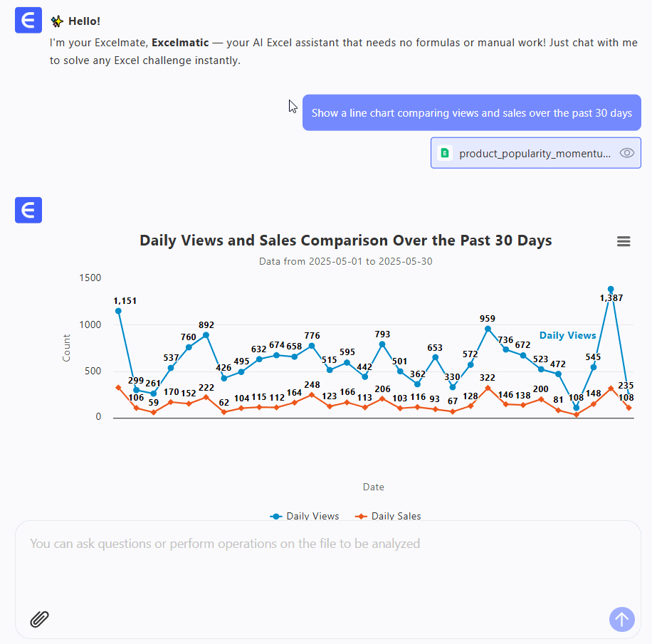Image resolution: width=652 pixels, height=644 pixels.
Task: Click the Excelmatic avatar beside Hello greeting
Action: pyautogui.click(x=28, y=21)
